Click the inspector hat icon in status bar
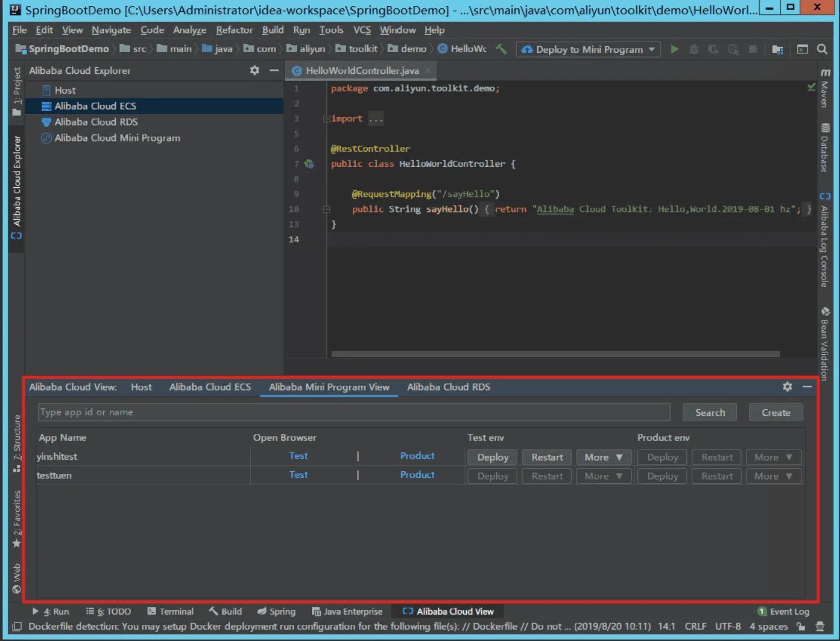This screenshot has width=840, height=641. tap(820, 626)
